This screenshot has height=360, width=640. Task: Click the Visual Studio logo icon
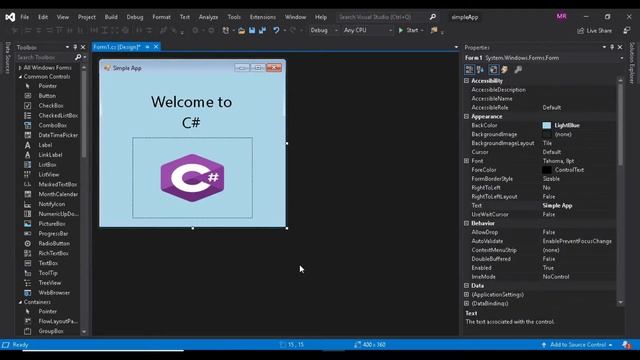point(10,17)
